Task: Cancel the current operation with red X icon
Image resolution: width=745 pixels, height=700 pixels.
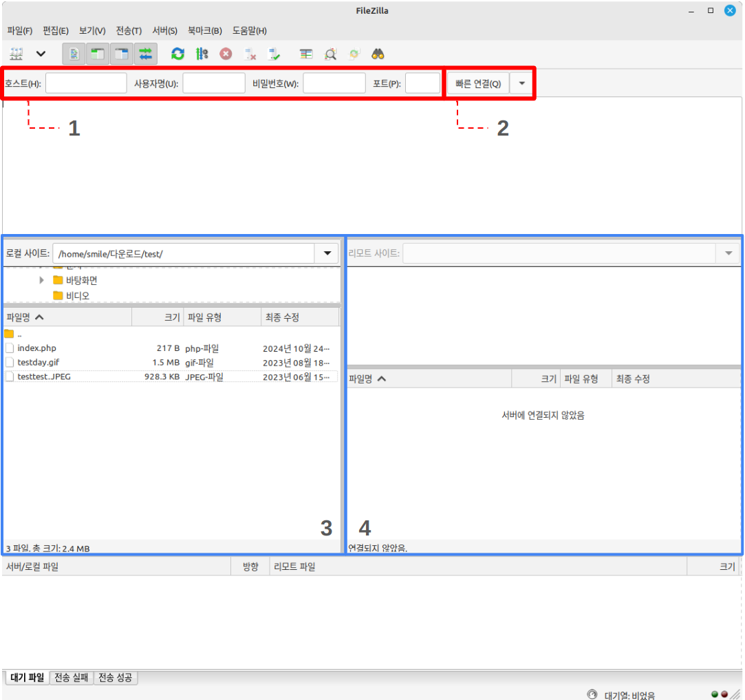Action: (x=226, y=54)
